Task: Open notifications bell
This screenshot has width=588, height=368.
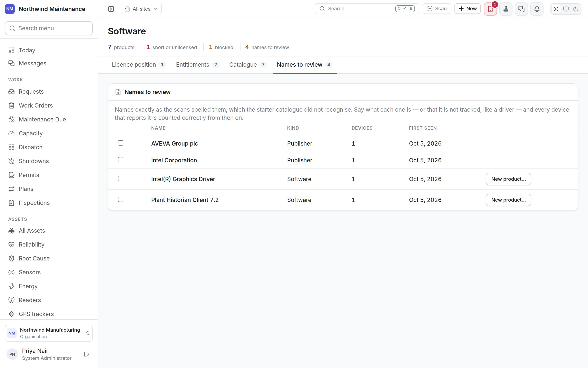Action: [x=537, y=9]
